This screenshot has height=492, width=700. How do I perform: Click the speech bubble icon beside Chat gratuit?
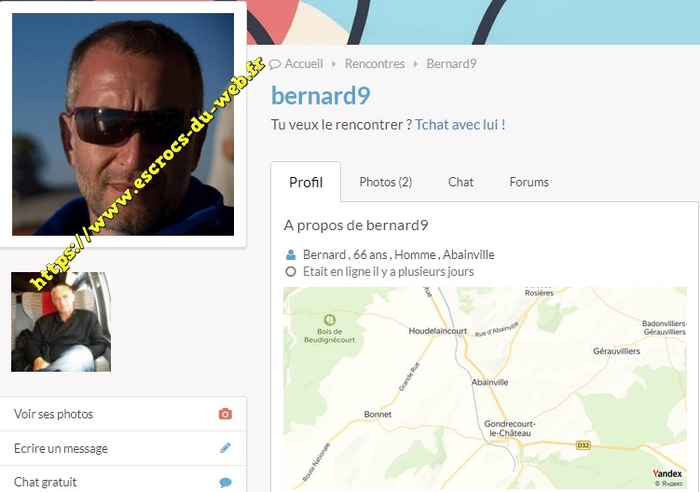click(225, 482)
